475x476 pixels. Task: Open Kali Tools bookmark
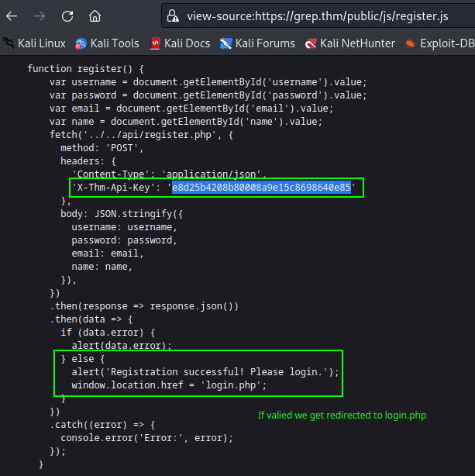tap(107, 43)
